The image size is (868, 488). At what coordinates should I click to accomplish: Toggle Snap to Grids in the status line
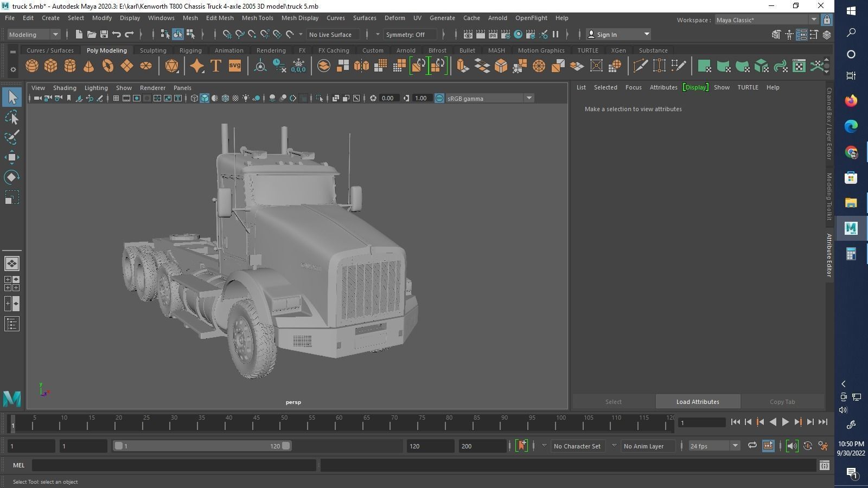tap(227, 34)
